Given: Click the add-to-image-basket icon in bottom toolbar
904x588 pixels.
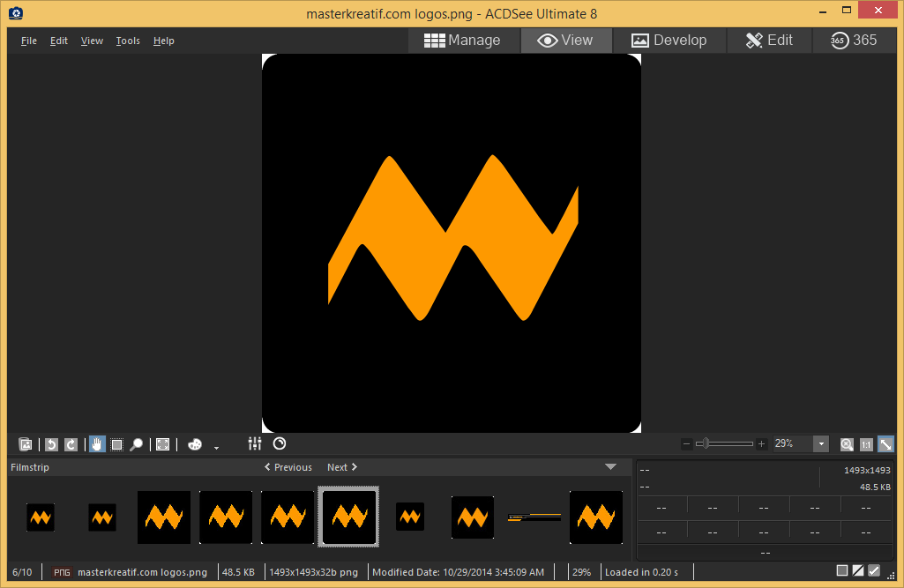Looking at the screenshot, I should pos(26,444).
